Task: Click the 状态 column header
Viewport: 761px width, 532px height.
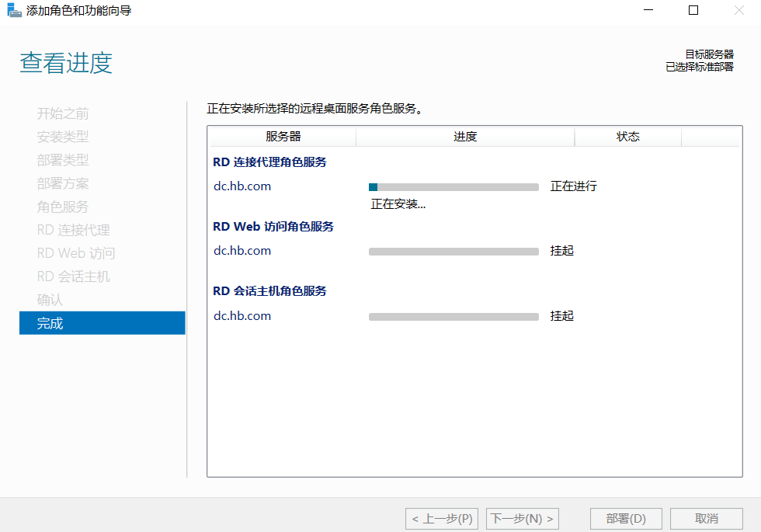Action: click(628, 137)
